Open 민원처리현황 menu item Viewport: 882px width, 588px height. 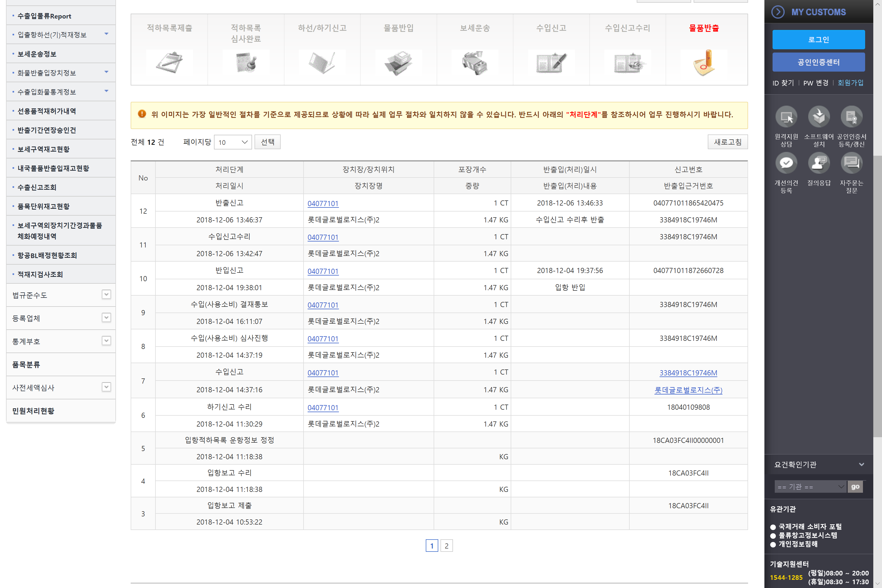(33, 411)
